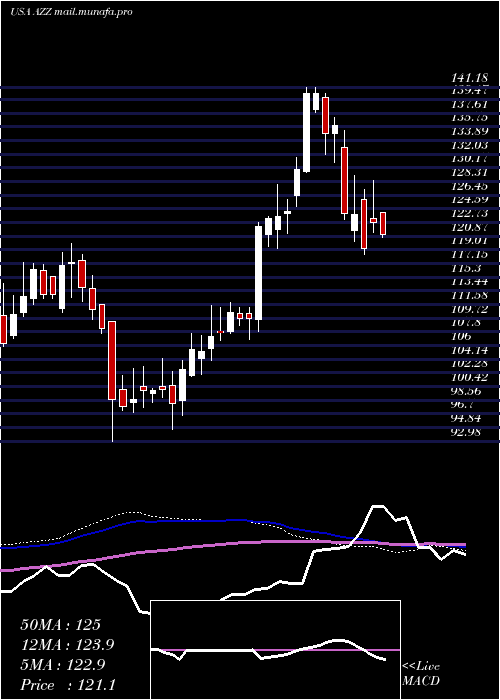Click the 113.44 price axis label
The width and height of the screenshot is (500, 700).
[x=470, y=281]
